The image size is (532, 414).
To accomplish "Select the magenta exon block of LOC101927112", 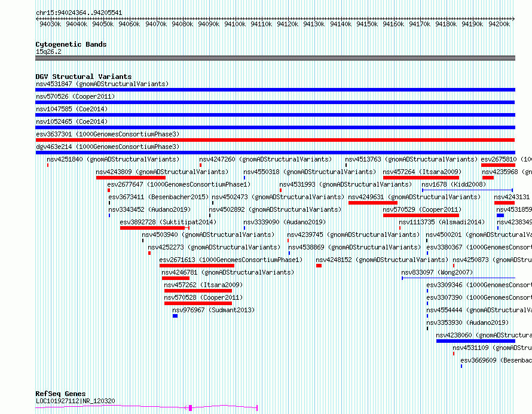I will [190, 408].
